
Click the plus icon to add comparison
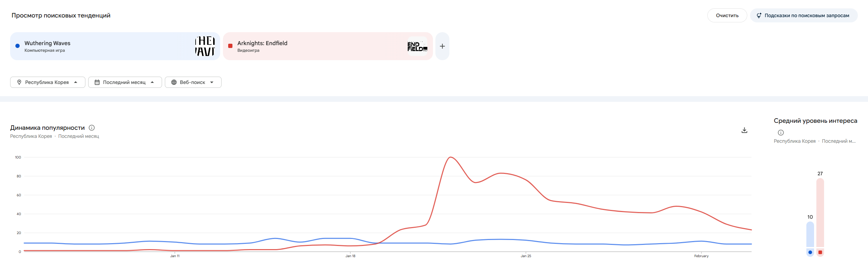tap(442, 46)
